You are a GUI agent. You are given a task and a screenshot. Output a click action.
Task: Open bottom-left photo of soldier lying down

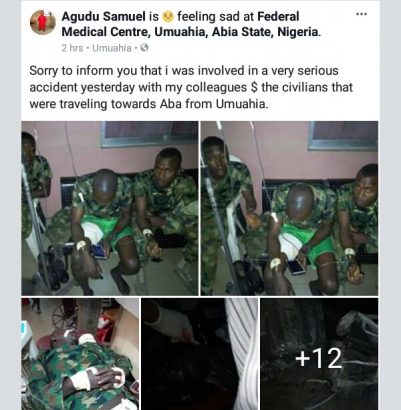click(x=80, y=354)
